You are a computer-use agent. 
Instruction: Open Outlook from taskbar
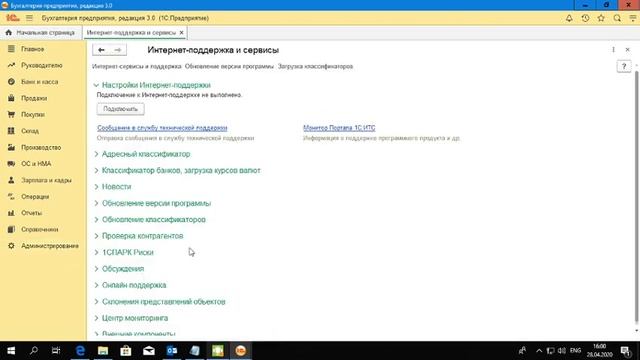(x=171, y=351)
